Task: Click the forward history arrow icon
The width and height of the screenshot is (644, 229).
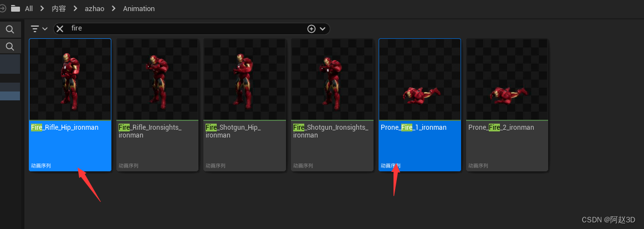Action: pos(2,8)
